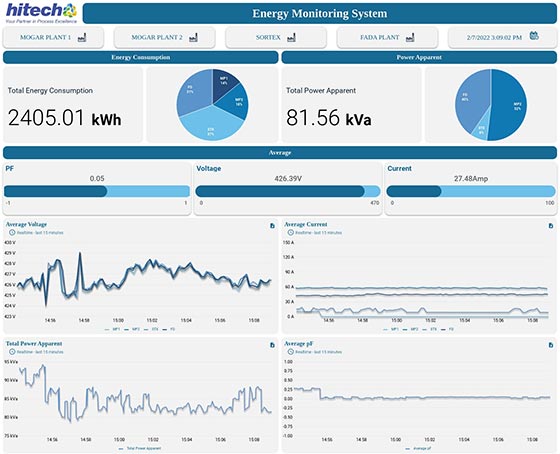Select STX slice in Power Apparent pie
This screenshot has width=560, height=454.
tap(481, 129)
